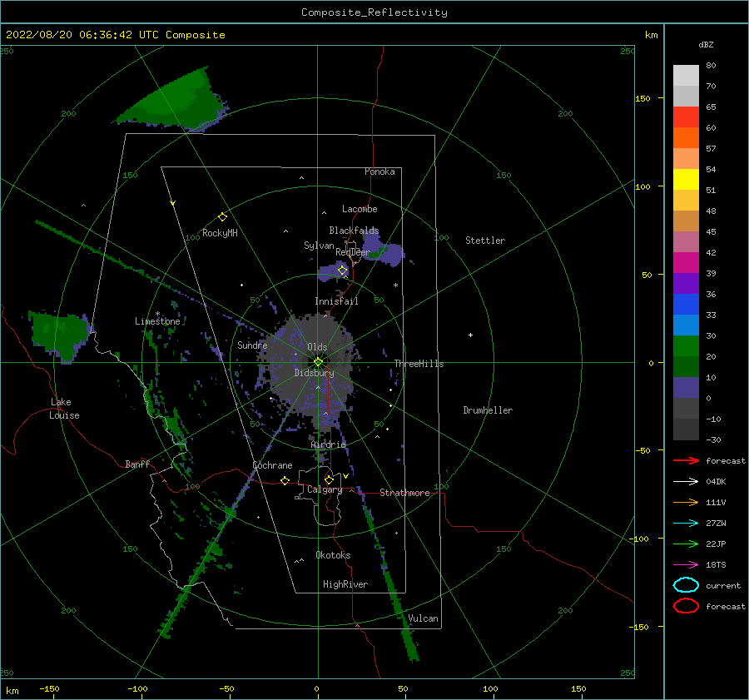The width and height of the screenshot is (749, 700).
Task: Click the Lacombe city label
Action: 360,209
